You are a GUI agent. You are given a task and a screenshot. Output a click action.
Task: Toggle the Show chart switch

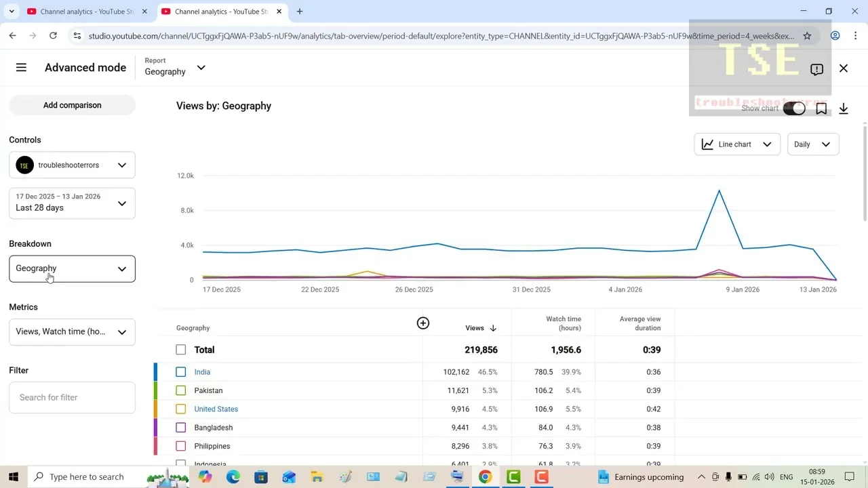pos(794,108)
